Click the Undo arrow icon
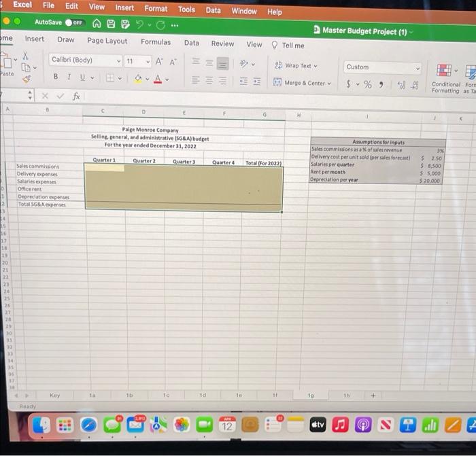The image size is (476, 456). [x=139, y=24]
